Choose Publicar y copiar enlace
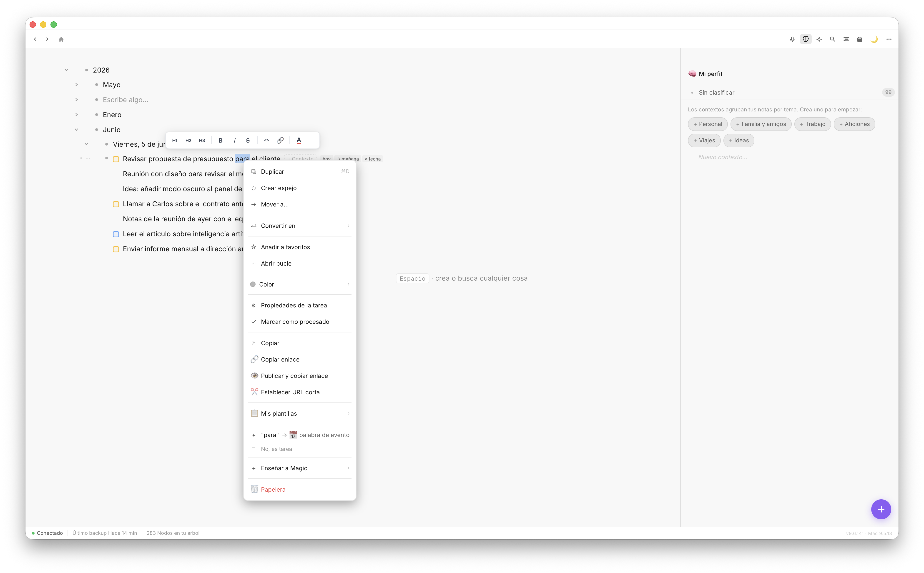 pos(300,376)
